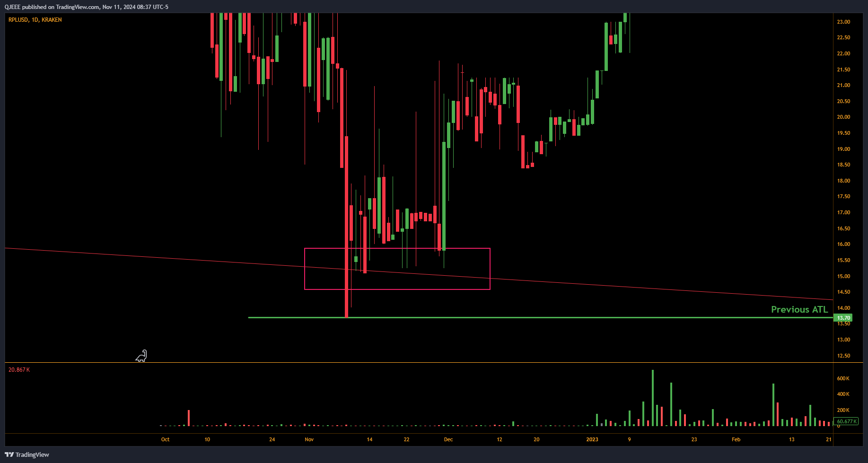868x463 pixels.
Task: Click the 15.00 price axis label
Action: [843, 276]
